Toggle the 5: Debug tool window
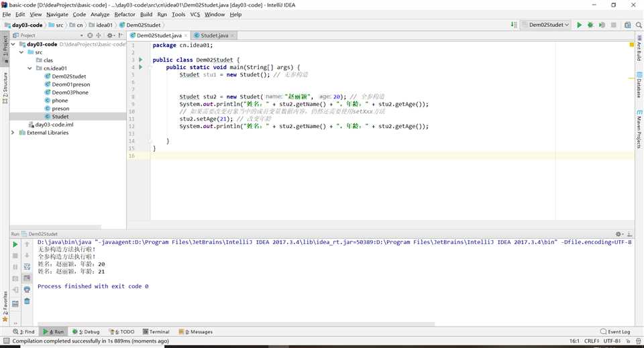This screenshot has width=644, height=348. (x=86, y=332)
